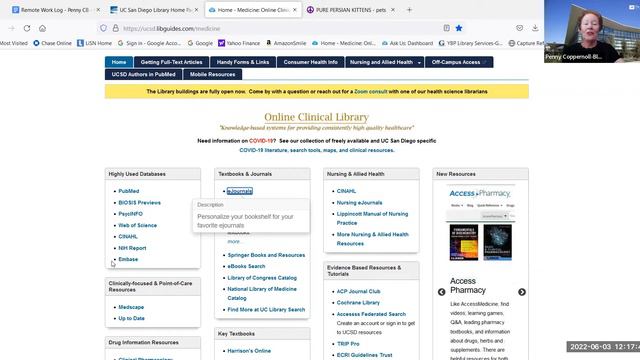The image size is (640, 360).
Task: Click the Access Pharmacy logo image
Action: 480,193
